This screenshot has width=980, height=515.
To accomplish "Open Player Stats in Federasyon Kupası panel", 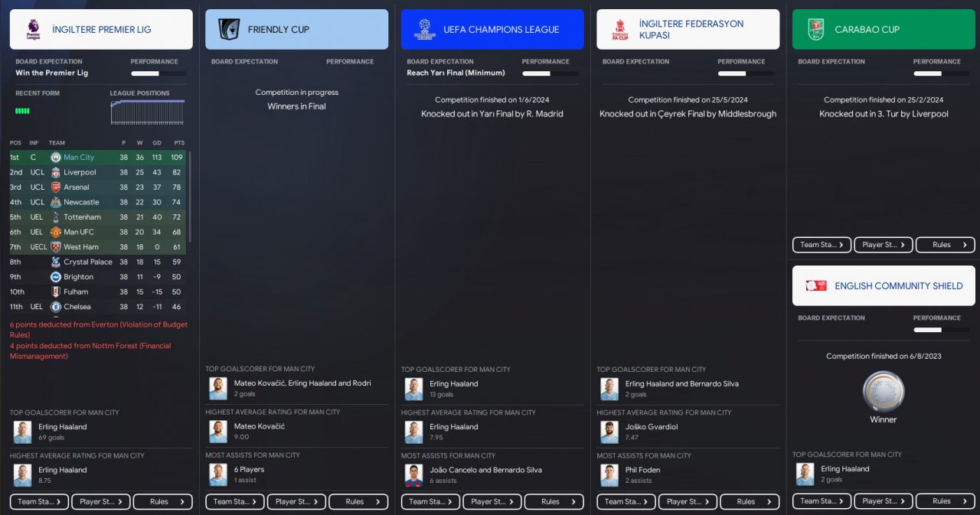I will 688,502.
